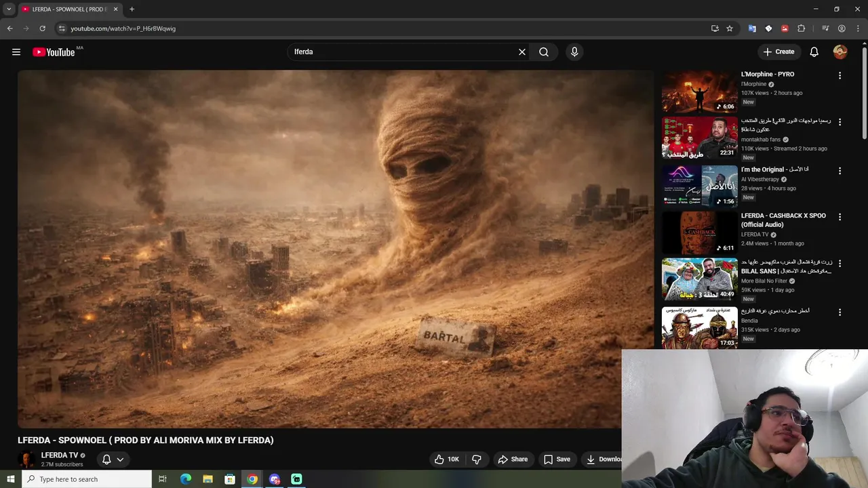Open options for BILAL SANS video
Image resolution: width=868 pixels, height=488 pixels.
click(840, 263)
